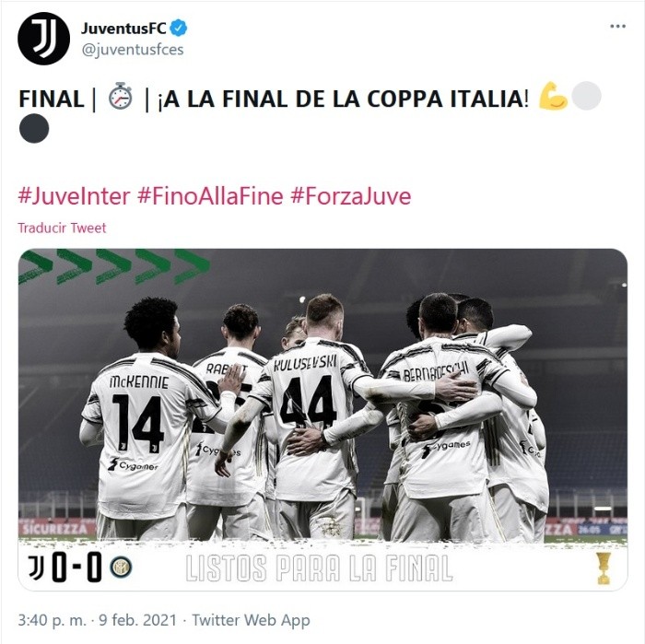Screen dimensions: 645x644
Task: Click the LISTOS PARA LA FINAL banner
Action: pos(319,568)
